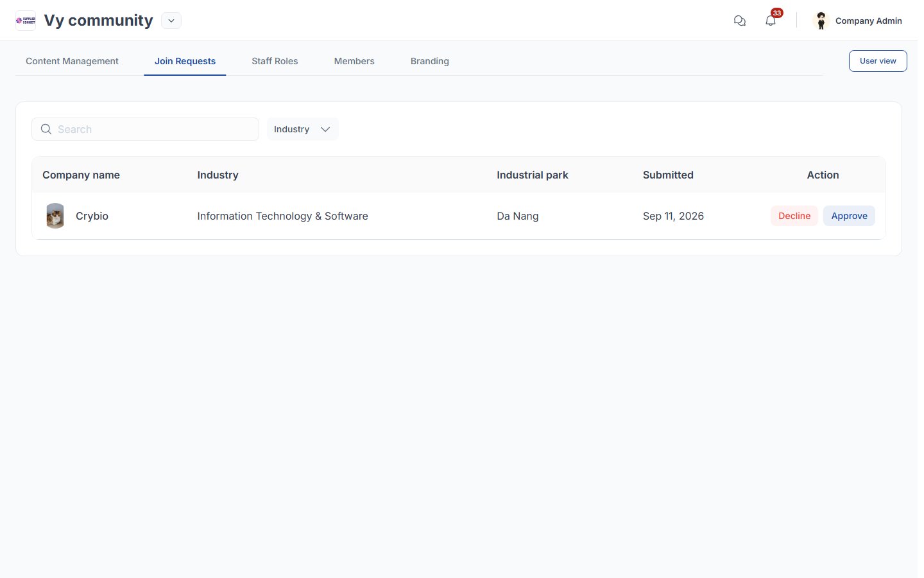Open the chat messages icon
The image size is (924, 578).
(x=740, y=21)
